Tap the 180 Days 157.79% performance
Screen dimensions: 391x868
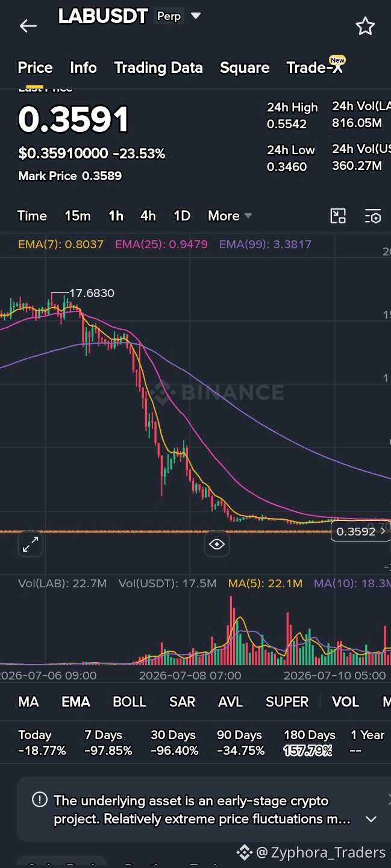click(x=310, y=743)
